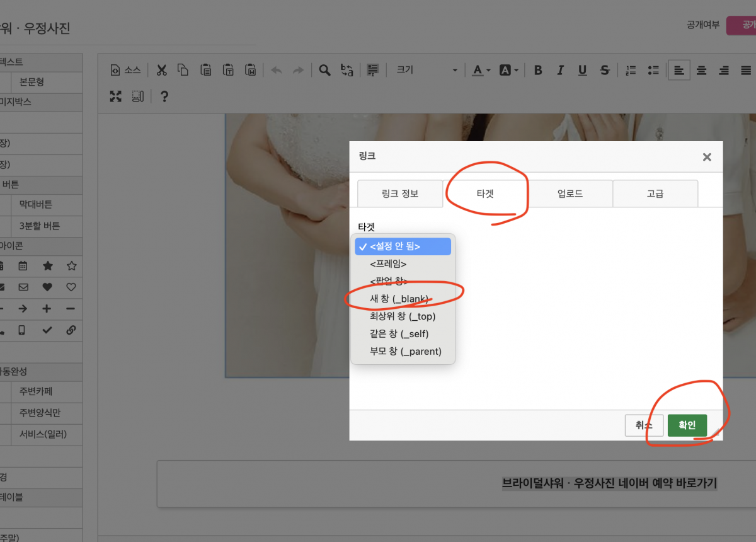Apply italic formatting icon
Image resolution: width=756 pixels, height=542 pixels.
point(560,70)
